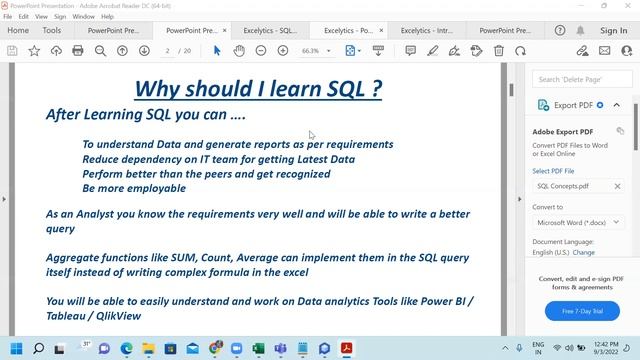Activate the hand pan tool
The height and width of the screenshot is (360, 640).
[x=239, y=51]
